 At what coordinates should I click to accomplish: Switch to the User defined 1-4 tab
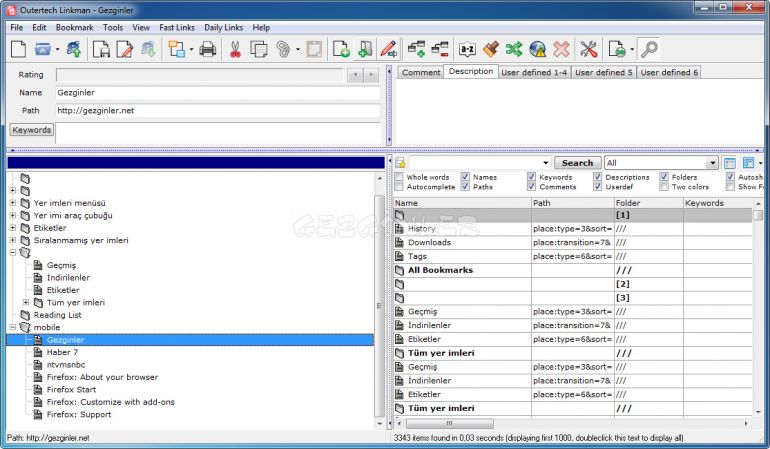click(534, 72)
